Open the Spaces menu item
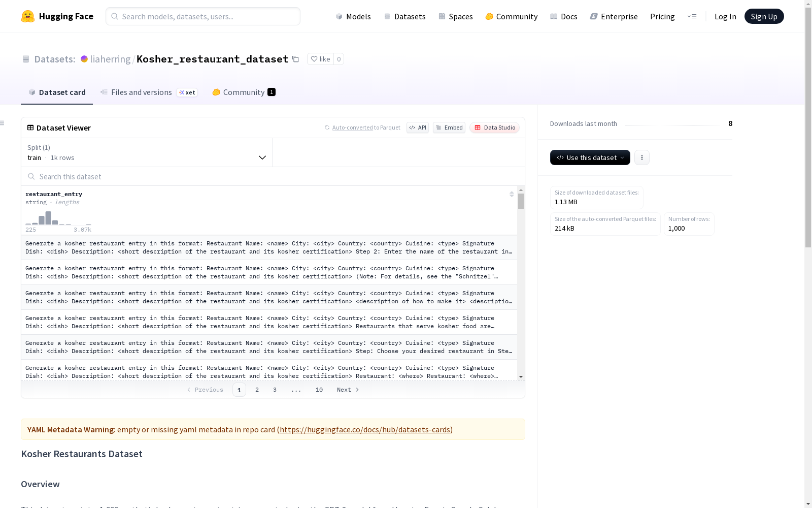 [x=456, y=16]
